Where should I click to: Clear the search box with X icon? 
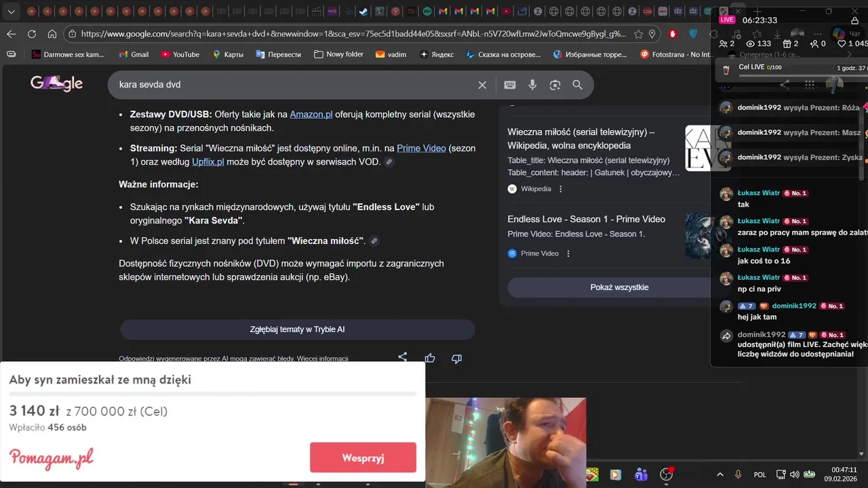(482, 85)
